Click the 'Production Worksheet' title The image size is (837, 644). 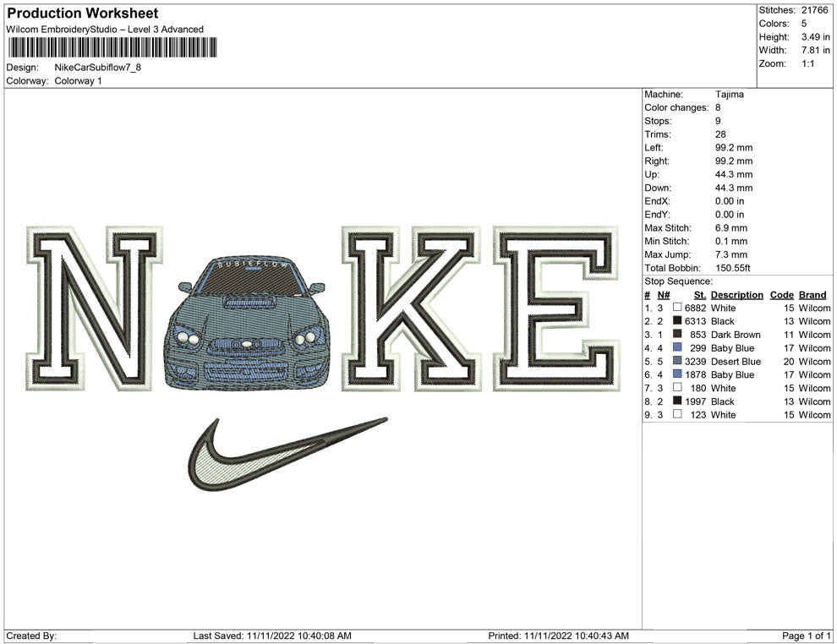[83, 14]
